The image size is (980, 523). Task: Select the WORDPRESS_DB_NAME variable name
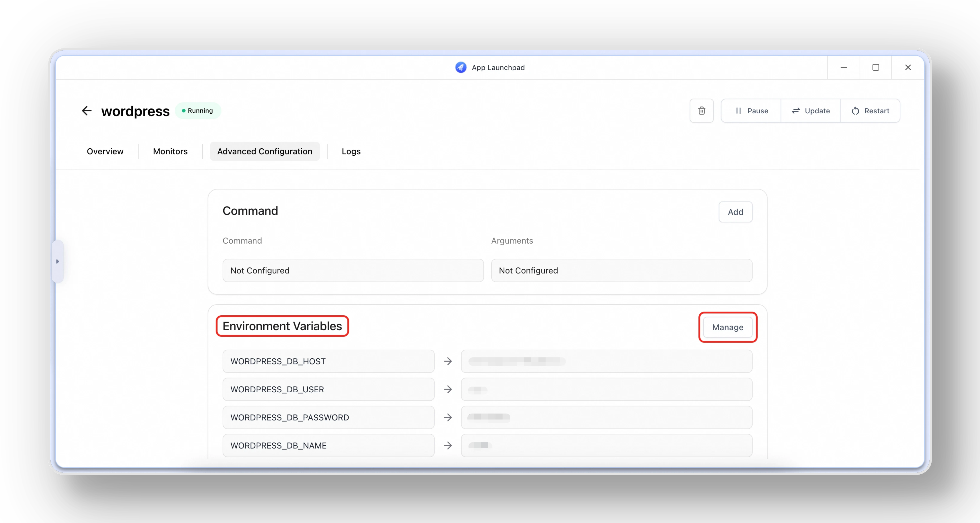tap(328, 446)
